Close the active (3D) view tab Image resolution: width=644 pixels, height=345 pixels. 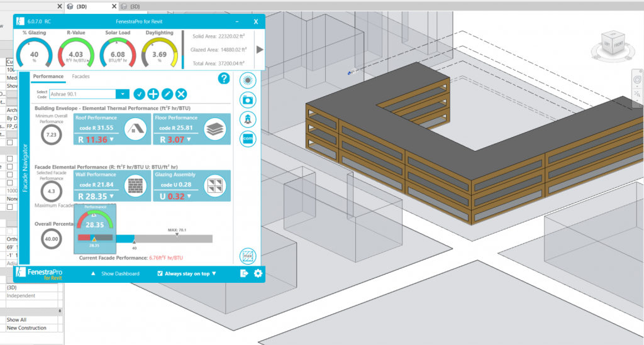(x=114, y=6)
